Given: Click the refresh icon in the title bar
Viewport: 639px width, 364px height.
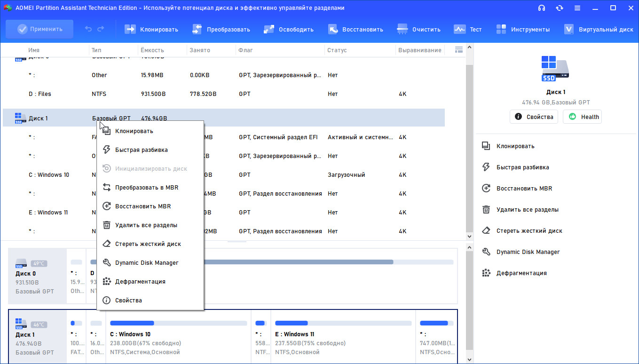Looking at the screenshot, I should [559, 8].
